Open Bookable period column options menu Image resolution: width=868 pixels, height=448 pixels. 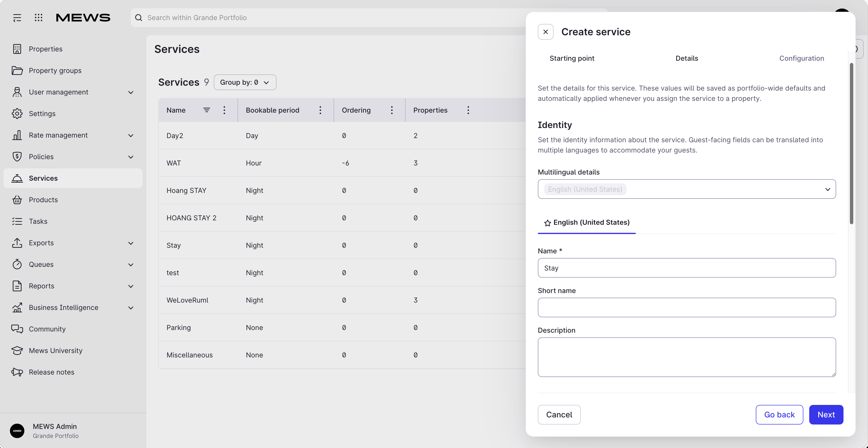(320, 110)
